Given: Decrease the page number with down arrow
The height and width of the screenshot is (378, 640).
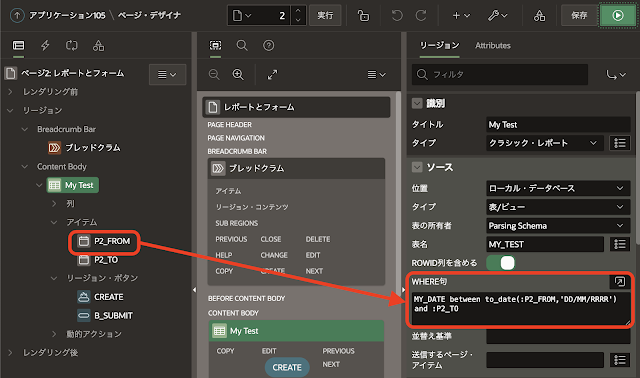Looking at the screenshot, I should (x=298, y=20).
